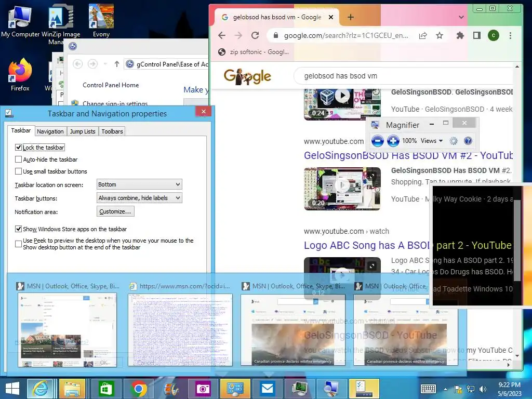The image size is (532, 399).
Task: Open Logo ABC Song has A BSOD result
Action: [407, 245]
